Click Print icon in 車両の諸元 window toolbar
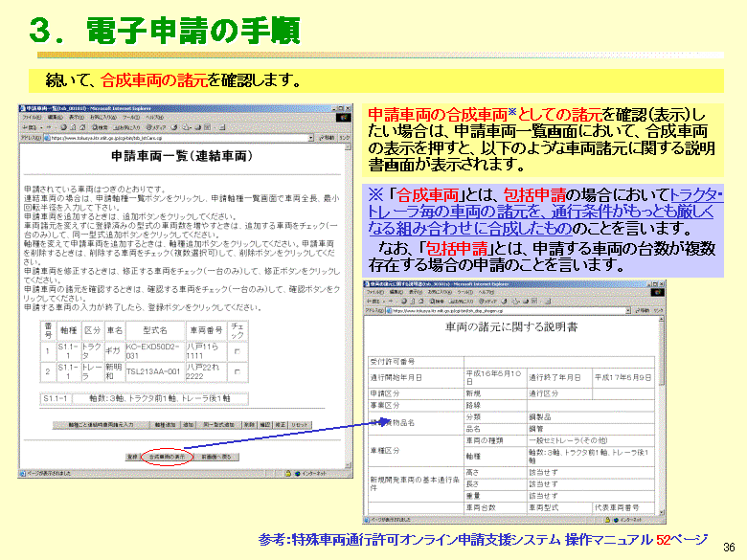 (525, 302)
